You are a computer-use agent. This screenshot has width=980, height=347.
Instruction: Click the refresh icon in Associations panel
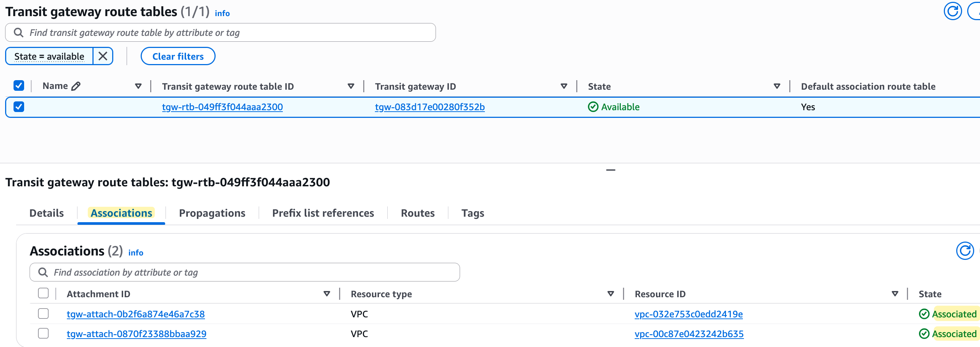tap(965, 251)
